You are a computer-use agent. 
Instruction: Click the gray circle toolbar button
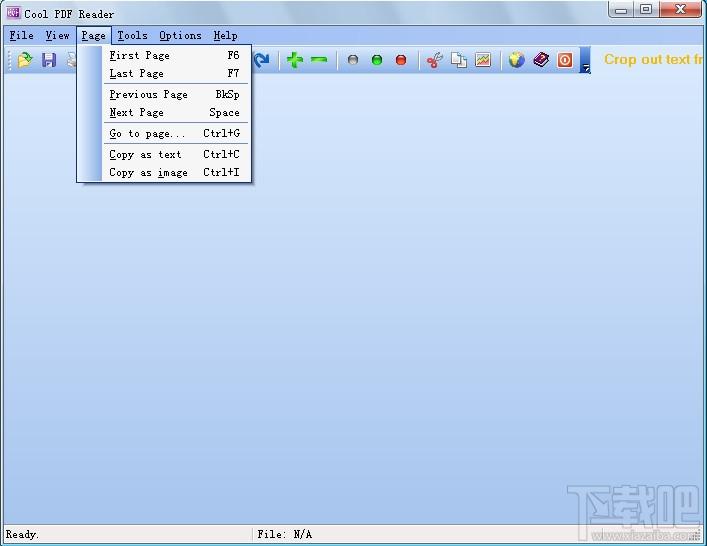pyautogui.click(x=353, y=60)
